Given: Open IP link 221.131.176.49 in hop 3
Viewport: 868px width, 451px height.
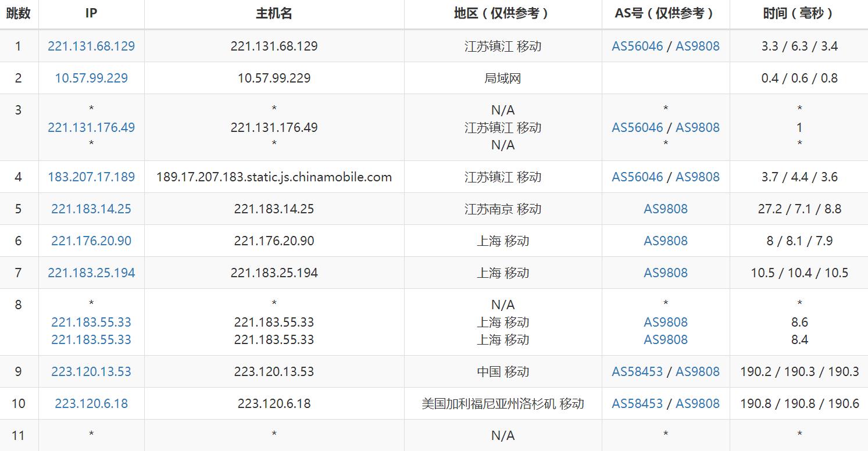Looking at the screenshot, I should [x=91, y=127].
